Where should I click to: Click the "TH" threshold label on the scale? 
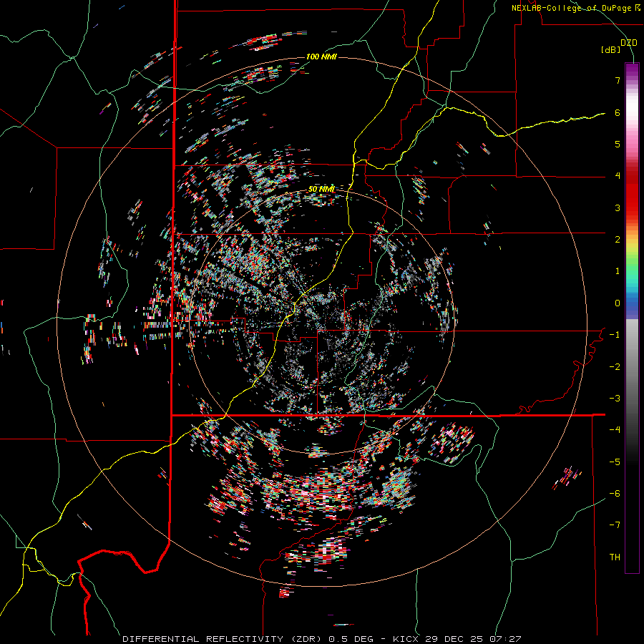click(x=615, y=557)
